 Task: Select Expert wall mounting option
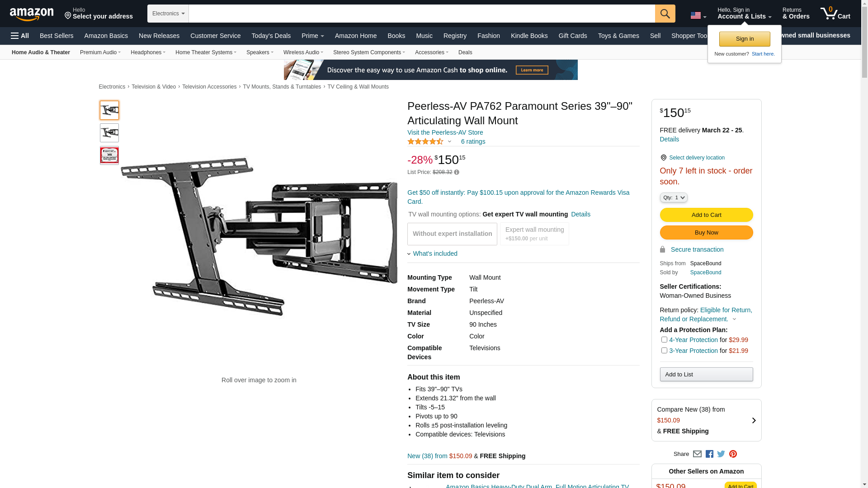click(x=534, y=234)
